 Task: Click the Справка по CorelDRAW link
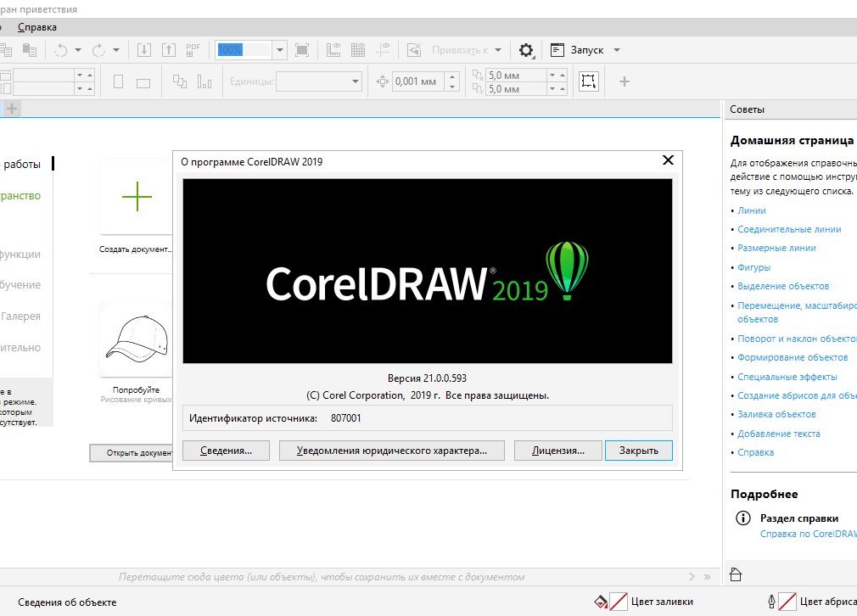pos(809,534)
